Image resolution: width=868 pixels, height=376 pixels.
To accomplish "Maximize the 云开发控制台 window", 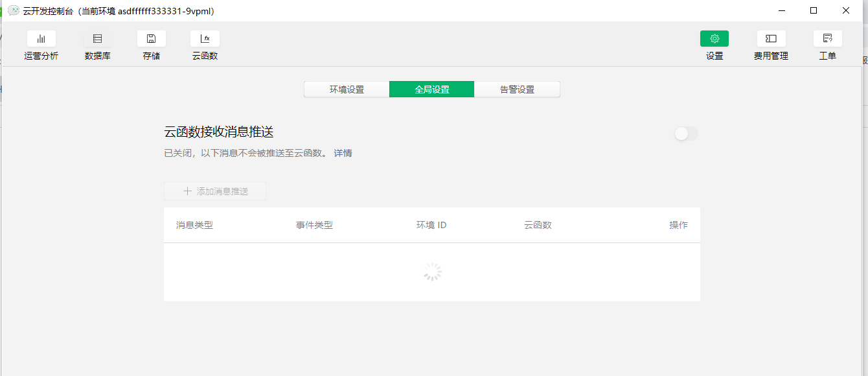I will click(814, 10).
